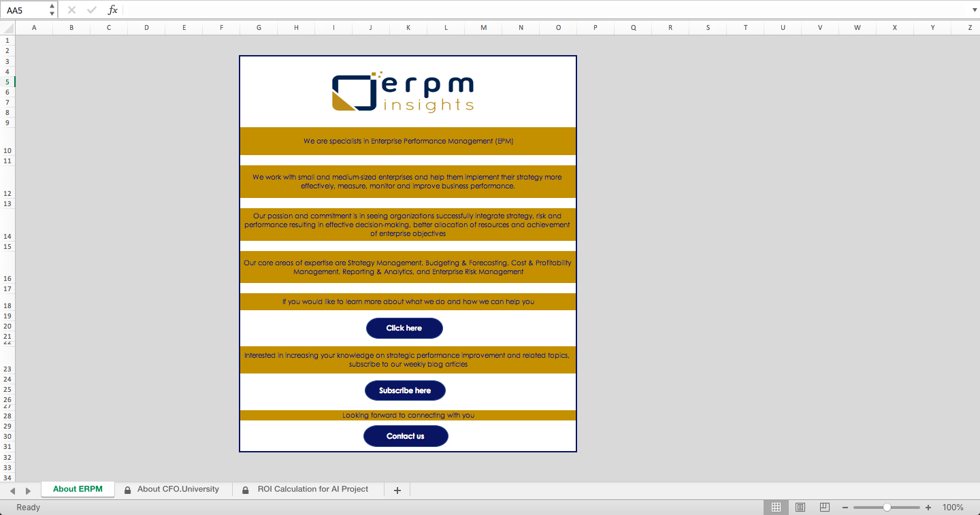Viewport: 980px width, 515px height.
Task: Click the Select All corner triangle
Action: 7,28
